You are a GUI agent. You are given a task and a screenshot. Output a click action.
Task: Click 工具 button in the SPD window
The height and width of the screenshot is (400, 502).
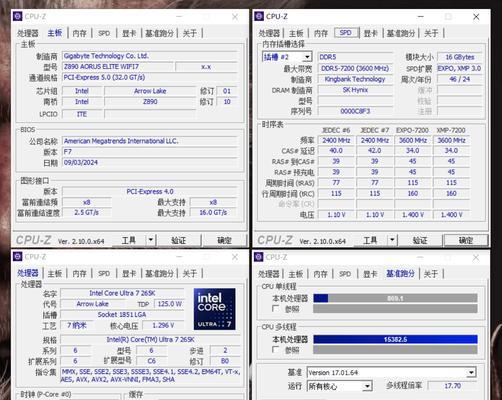[370, 240]
